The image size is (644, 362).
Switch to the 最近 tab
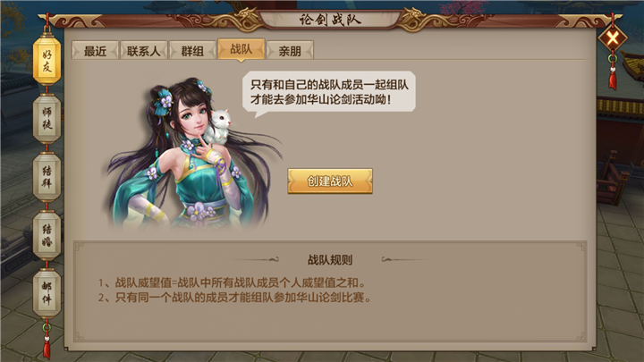point(95,51)
